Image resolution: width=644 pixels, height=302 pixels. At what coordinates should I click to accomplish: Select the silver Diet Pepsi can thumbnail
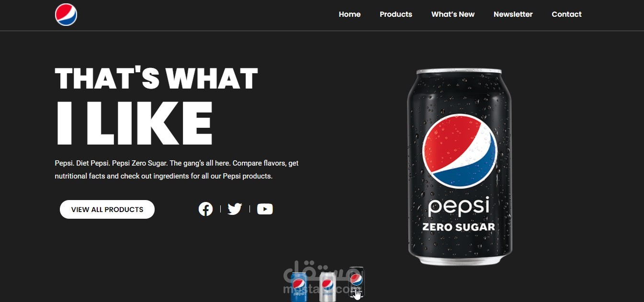pyautogui.click(x=328, y=287)
